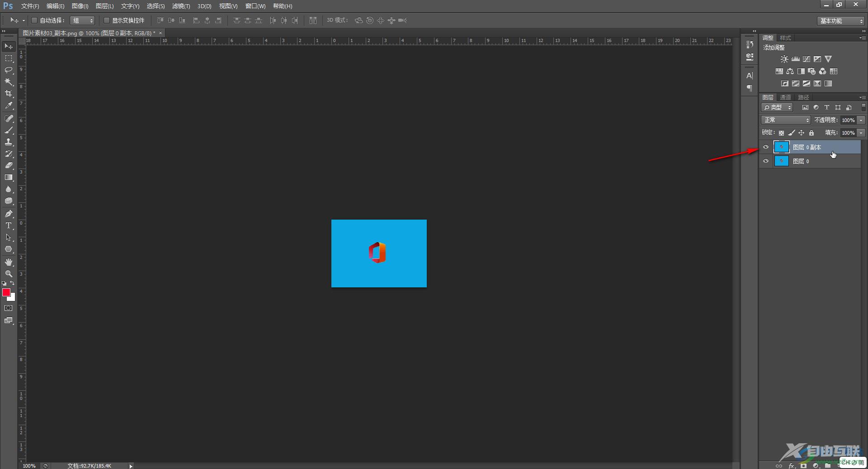Screen dimensions: 868x469
Task: Enable the Auto-Select checkbox
Action: [34, 20]
